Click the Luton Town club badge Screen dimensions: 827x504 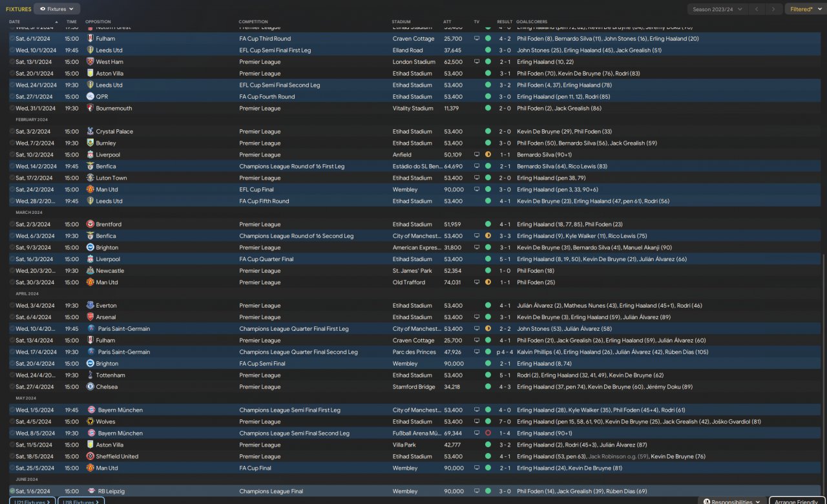tap(90, 178)
